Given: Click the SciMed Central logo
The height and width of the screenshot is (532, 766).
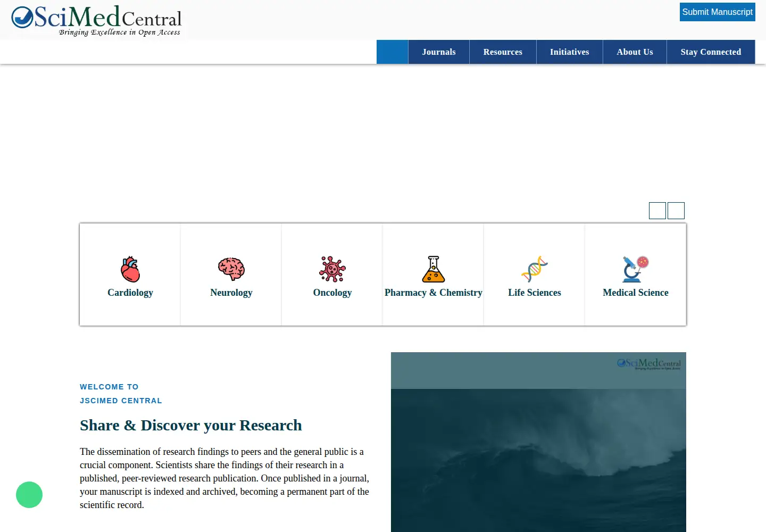Looking at the screenshot, I should coord(96,21).
